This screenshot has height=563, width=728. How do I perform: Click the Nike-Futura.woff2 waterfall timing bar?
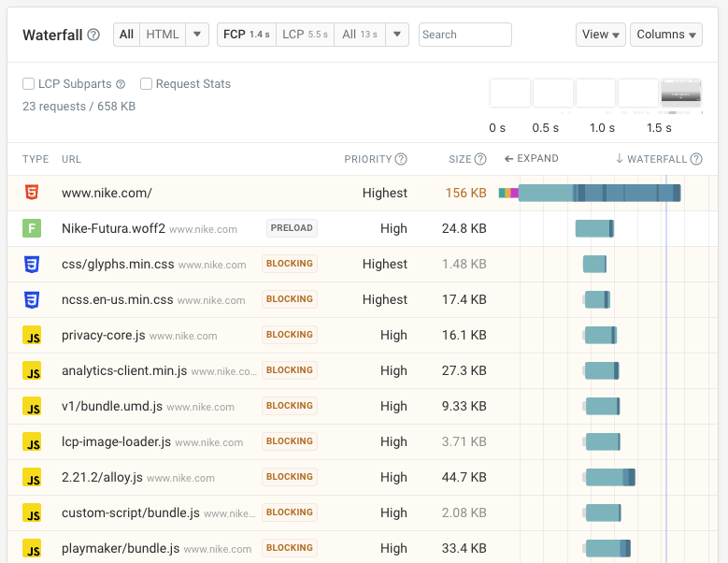pos(594,228)
